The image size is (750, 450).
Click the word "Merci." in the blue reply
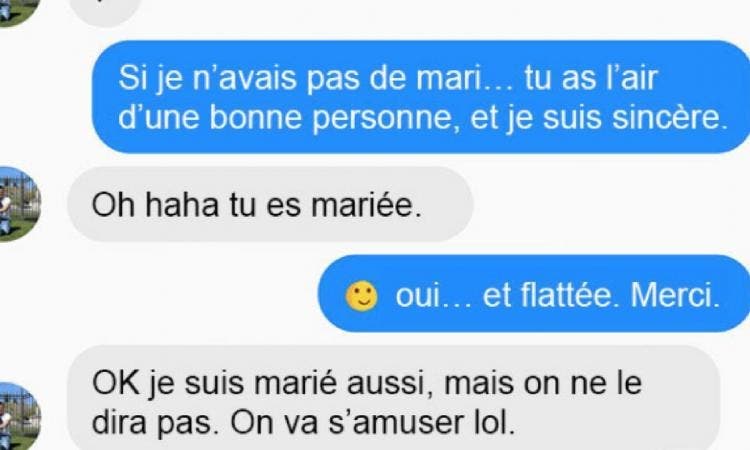coord(675,295)
